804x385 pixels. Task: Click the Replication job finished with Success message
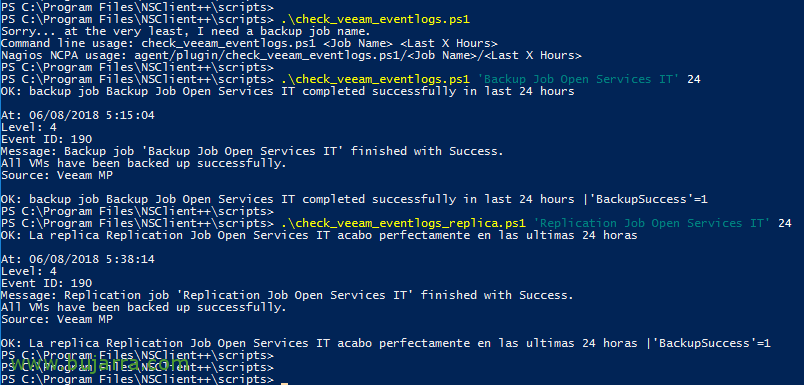coord(287,295)
